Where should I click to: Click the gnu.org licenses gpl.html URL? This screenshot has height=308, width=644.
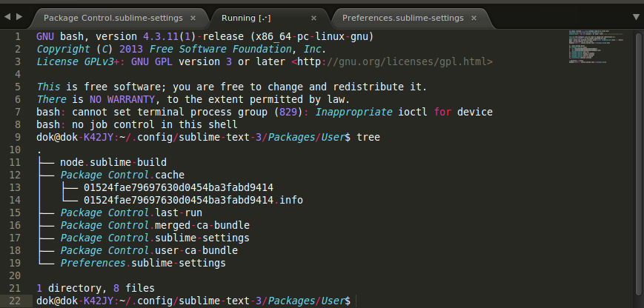[394, 62]
